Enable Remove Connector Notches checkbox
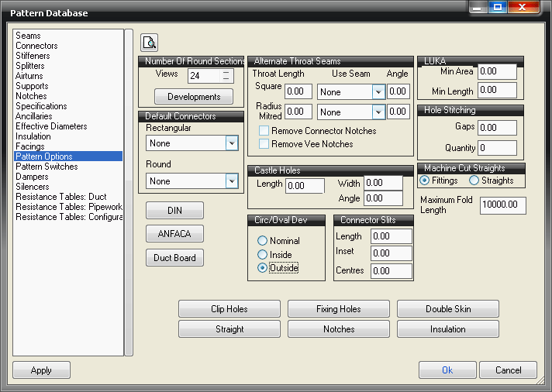Image resolution: width=552 pixels, height=392 pixels. [x=264, y=131]
